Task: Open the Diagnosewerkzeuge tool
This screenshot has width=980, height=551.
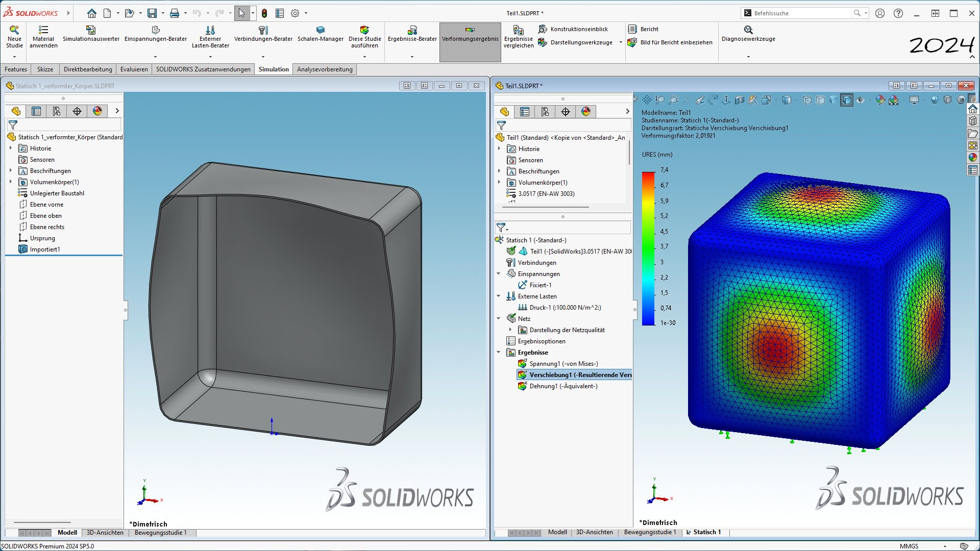Action: 748,31
